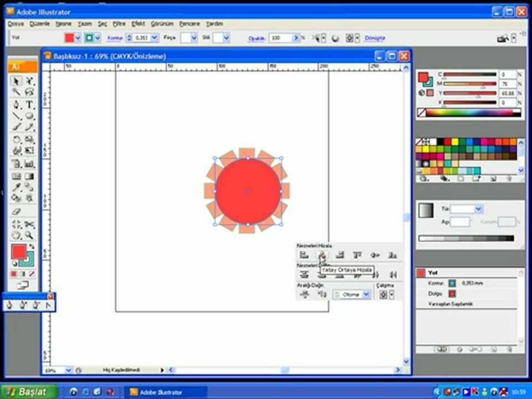Viewport: 532px width, 399px height.
Task: Click the large red fill swatch in the toolbox
Action: click(18, 252)
